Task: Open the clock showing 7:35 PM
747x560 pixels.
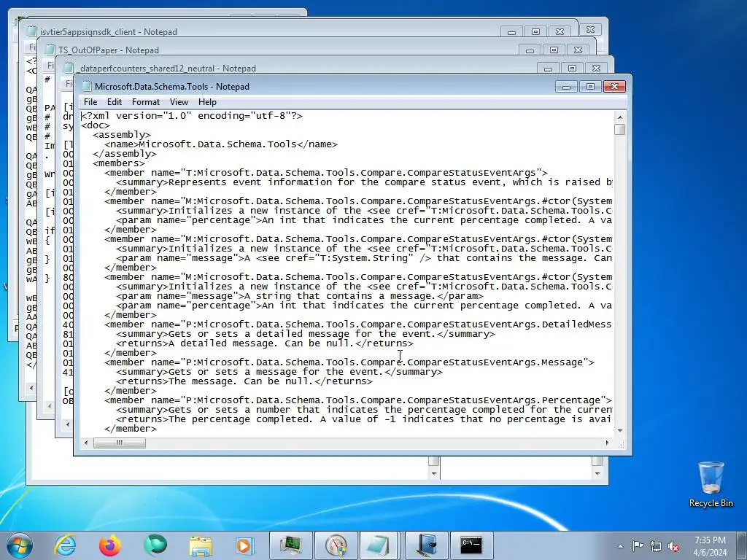Action: (x=710, y=545)
